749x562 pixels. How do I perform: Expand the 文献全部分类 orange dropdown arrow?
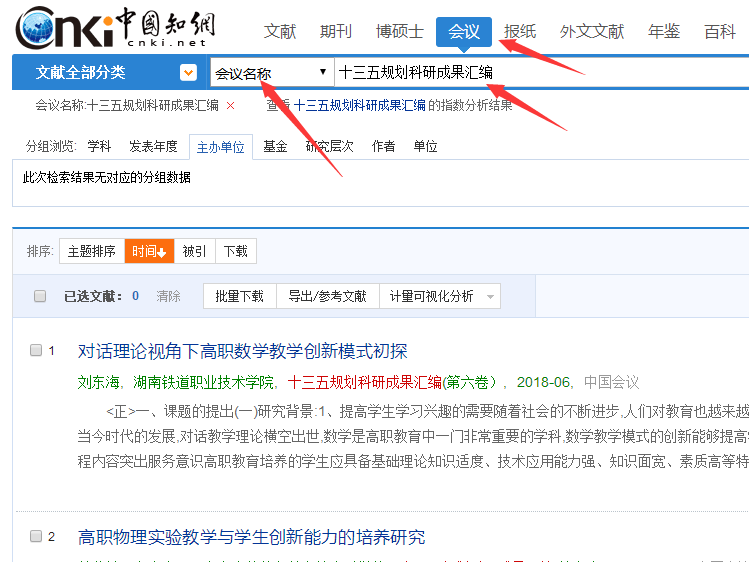(188, 73)
